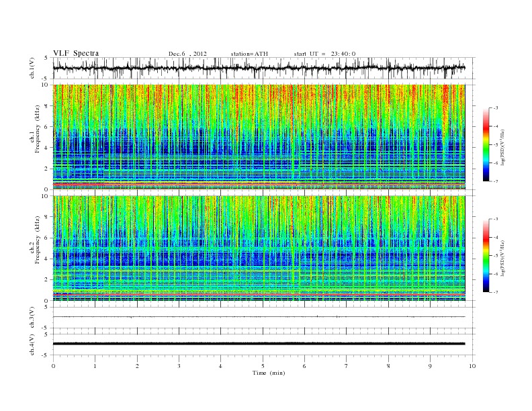Click the time axis tick label '8'

pos(388,366)
